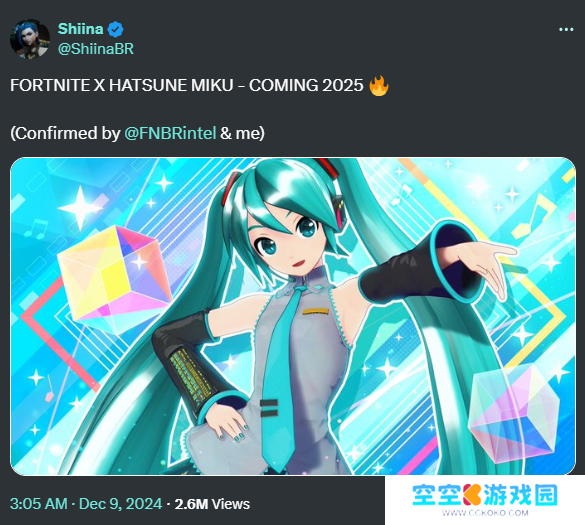Open the www.ccKoko.com watermark URL

(485, 513)
